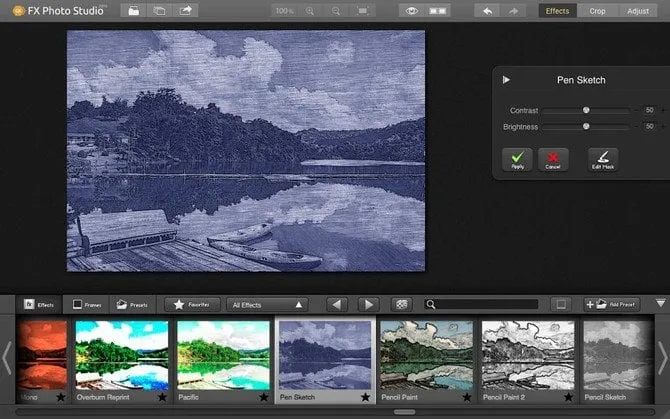Click the Add Preset button
The image size is (670, 419).
point(612,304)
